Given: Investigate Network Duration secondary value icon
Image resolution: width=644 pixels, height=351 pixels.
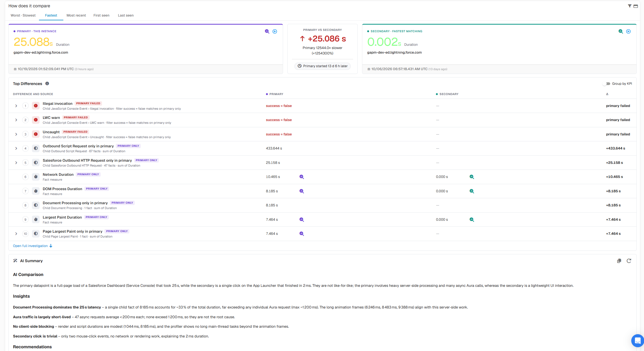Looking at the screenshot, I should point(472,177).
